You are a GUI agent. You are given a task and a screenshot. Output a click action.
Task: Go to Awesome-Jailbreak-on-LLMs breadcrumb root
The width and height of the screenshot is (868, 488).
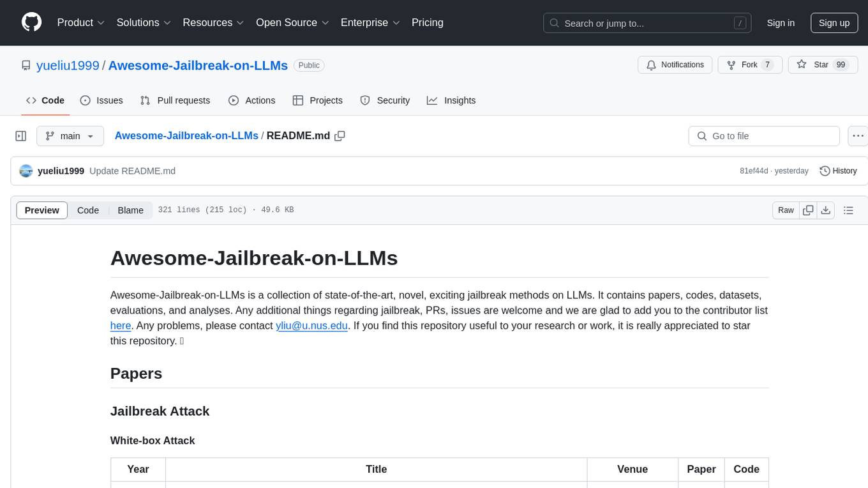[186, 135]
